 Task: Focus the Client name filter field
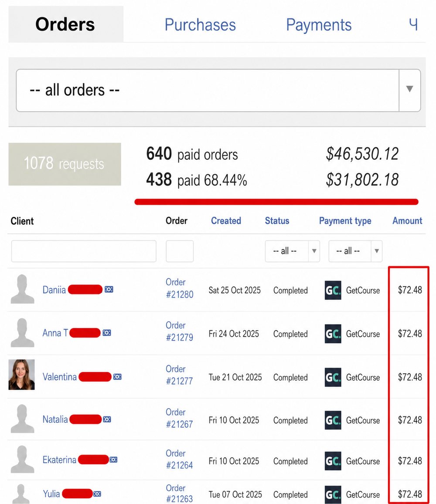(x=84, y=251)
